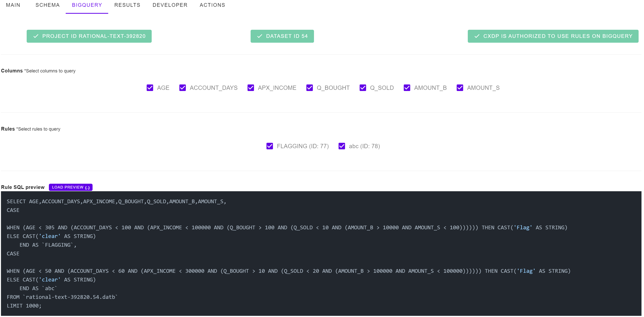Select the ACTIONS tab

tap(212, 5)
